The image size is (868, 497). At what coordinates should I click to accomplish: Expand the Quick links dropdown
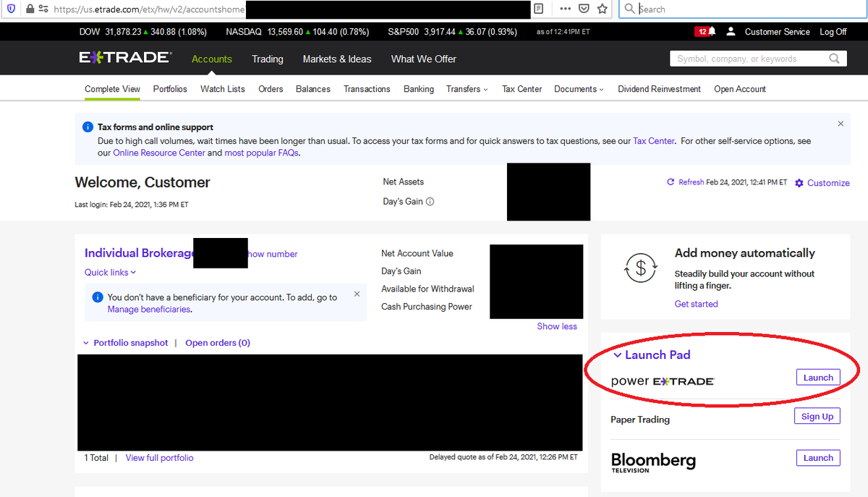click(x=110, y=272)
